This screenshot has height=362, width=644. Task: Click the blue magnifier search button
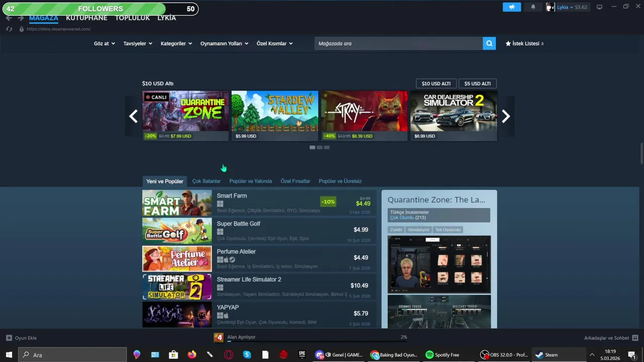click(x=489, y=43)
